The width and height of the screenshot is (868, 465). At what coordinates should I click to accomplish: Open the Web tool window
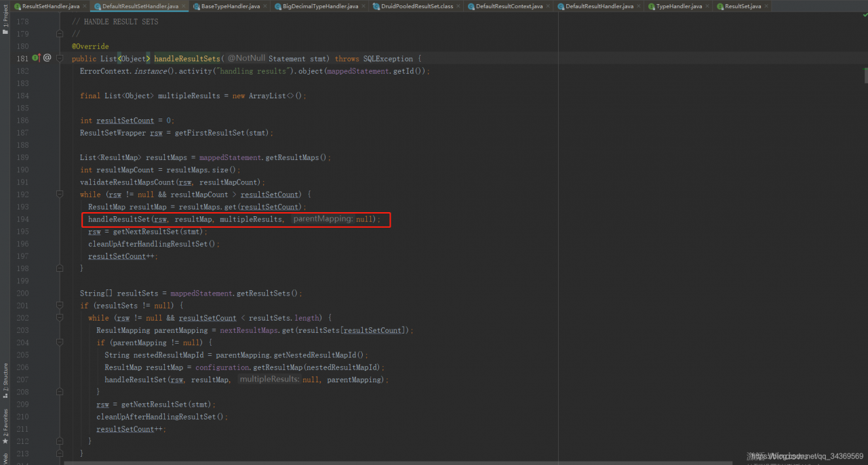tap(5, 458)
